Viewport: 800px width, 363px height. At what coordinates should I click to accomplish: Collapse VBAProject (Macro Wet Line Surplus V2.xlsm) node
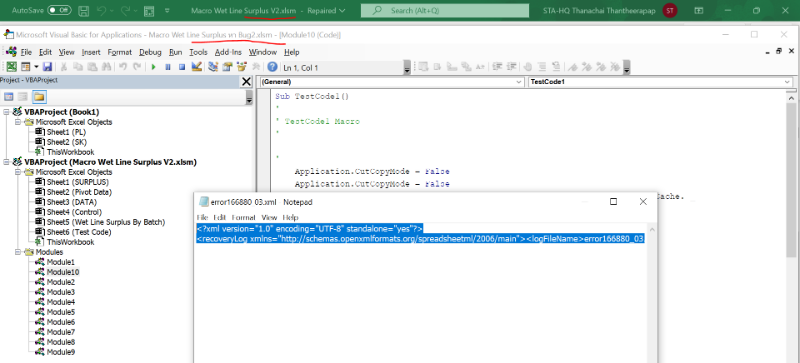[x=6, y=162]
